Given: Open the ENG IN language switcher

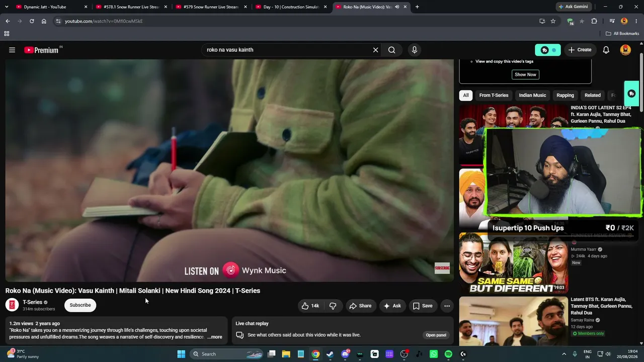Looking at the screenshot, I should tap(588, 354).
